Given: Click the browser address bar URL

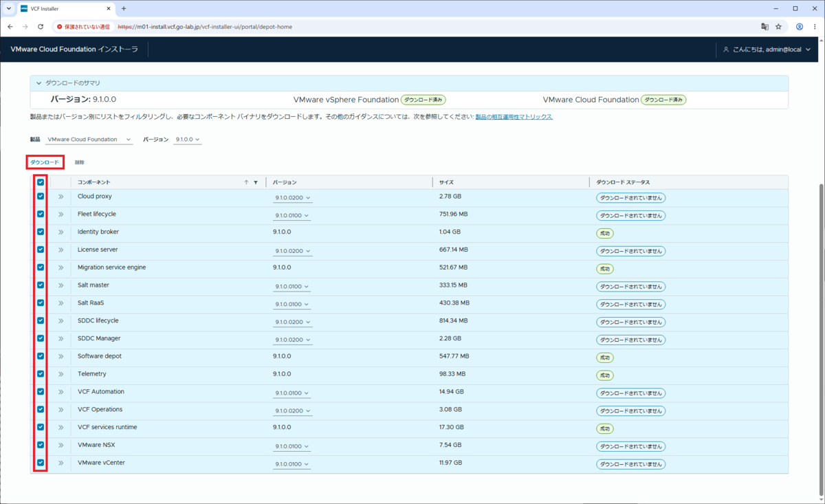Looking at the screenshot, I should (x=205, y=27).
